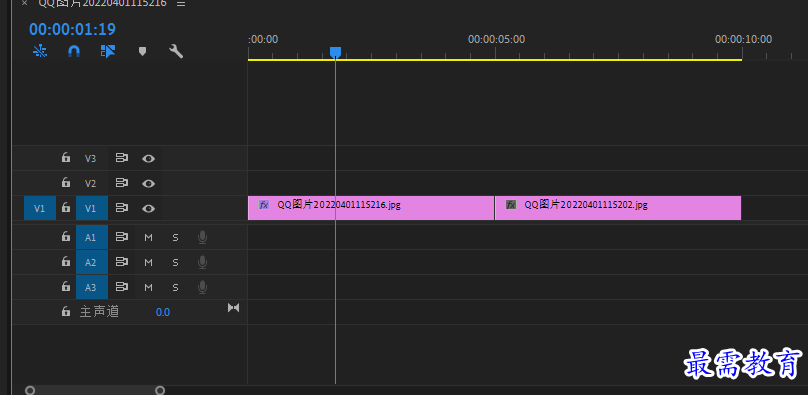The image size is (808, 395).
Task: Click the horizontal zoom scrollbar
Action: coord(95,390)
